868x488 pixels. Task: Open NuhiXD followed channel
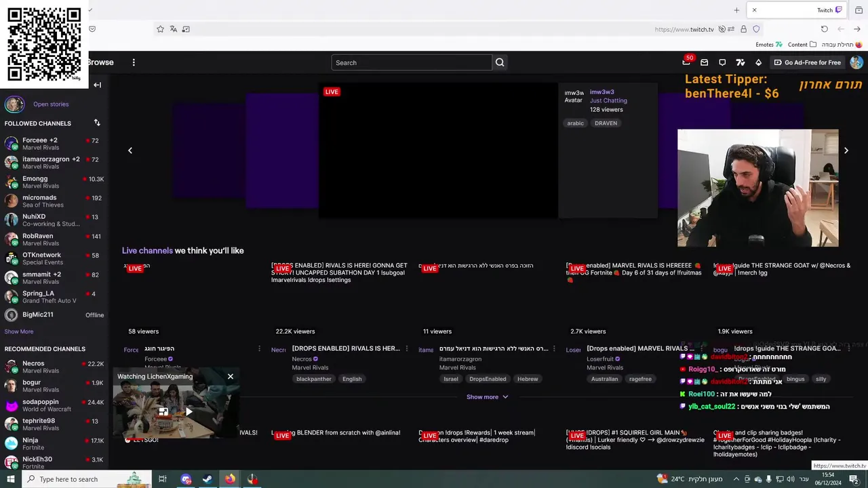[x=54, y=220]
